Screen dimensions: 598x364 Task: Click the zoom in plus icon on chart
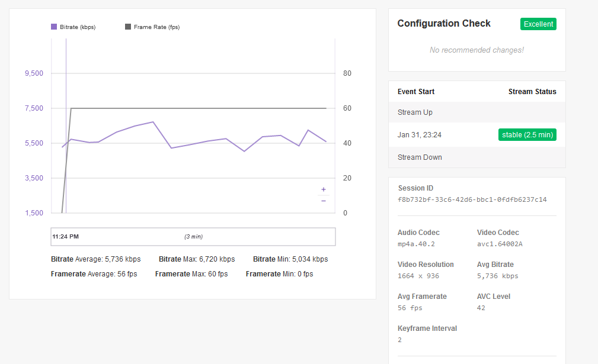[324, 189]
